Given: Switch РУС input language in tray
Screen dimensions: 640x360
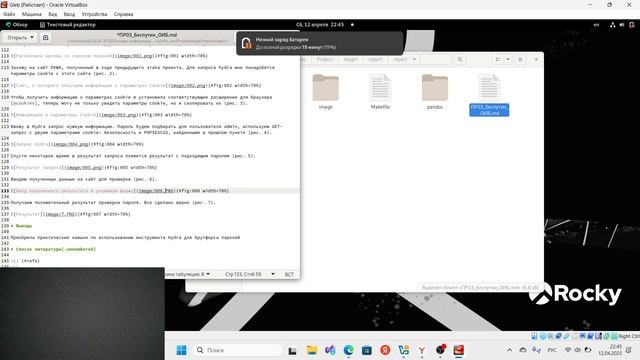Looking at the screenshot, I should coord(552,350).
